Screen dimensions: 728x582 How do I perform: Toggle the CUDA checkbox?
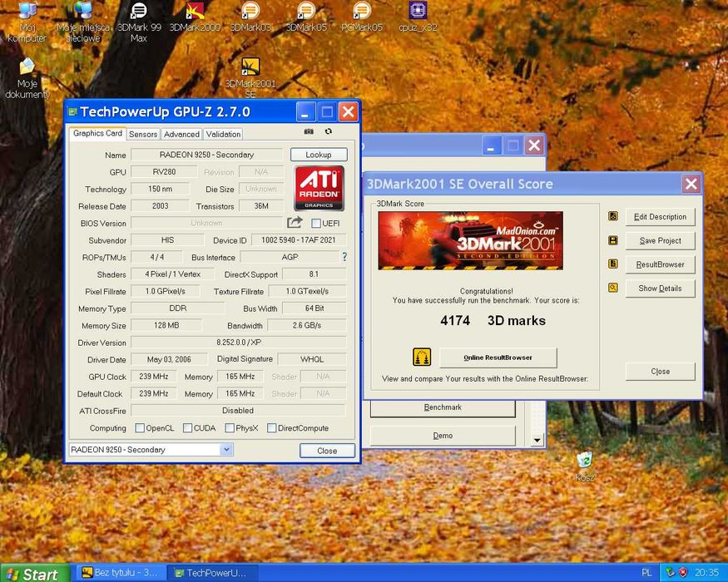tap(187, 428)
